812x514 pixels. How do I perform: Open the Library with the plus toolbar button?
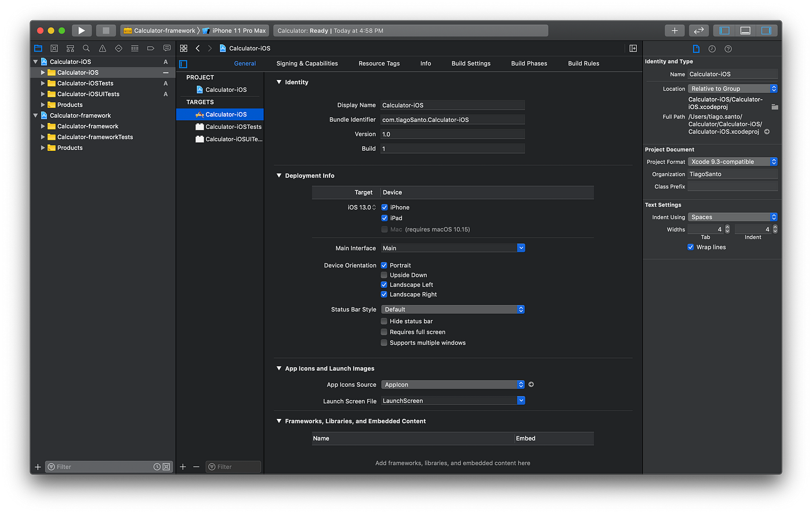pos(675,30)
